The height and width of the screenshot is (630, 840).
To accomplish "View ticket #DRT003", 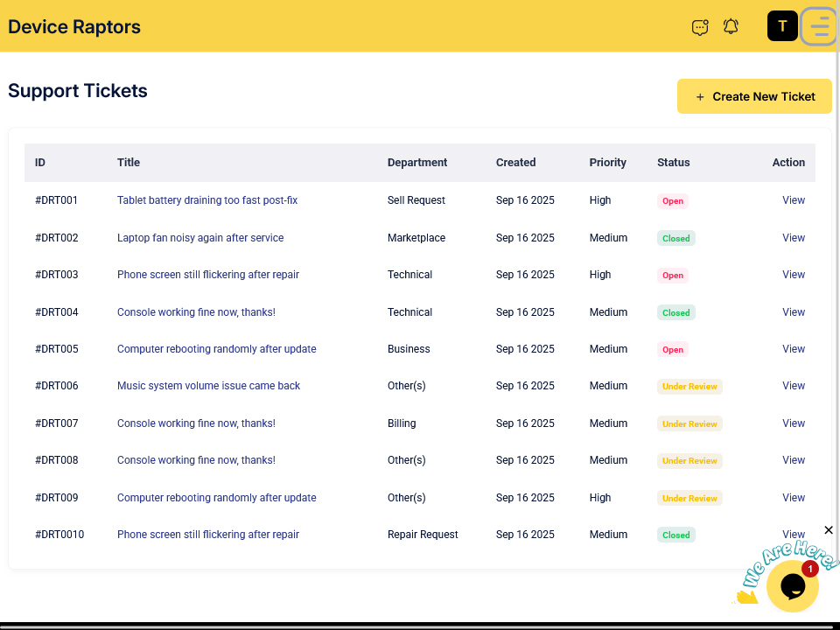I will [x=794, y=275].
